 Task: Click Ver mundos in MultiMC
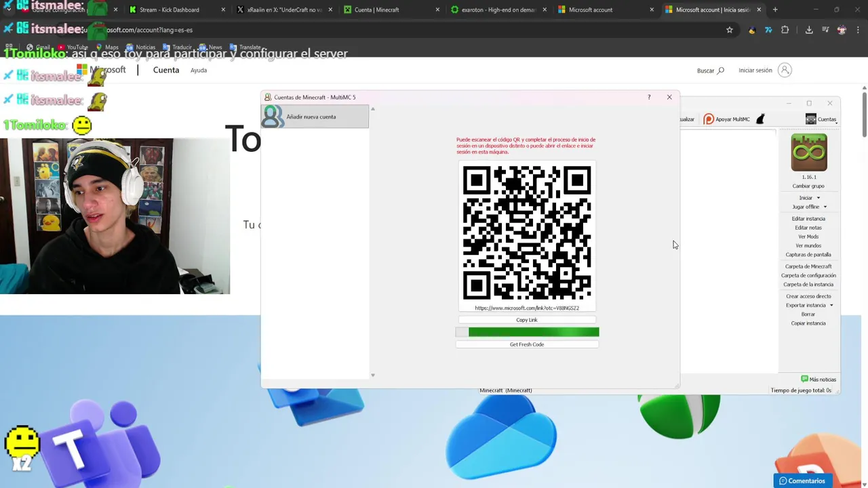pyautogui.click(x=808, y=245)
